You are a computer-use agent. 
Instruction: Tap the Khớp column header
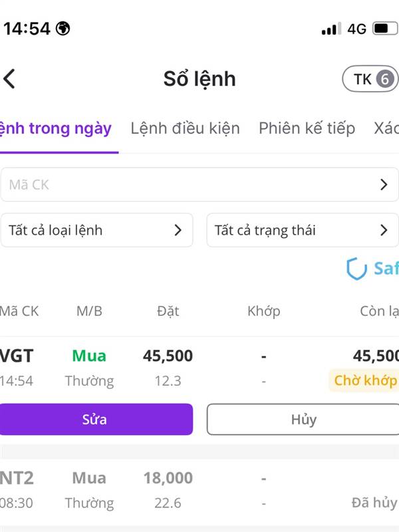click(x=263, y=311)
